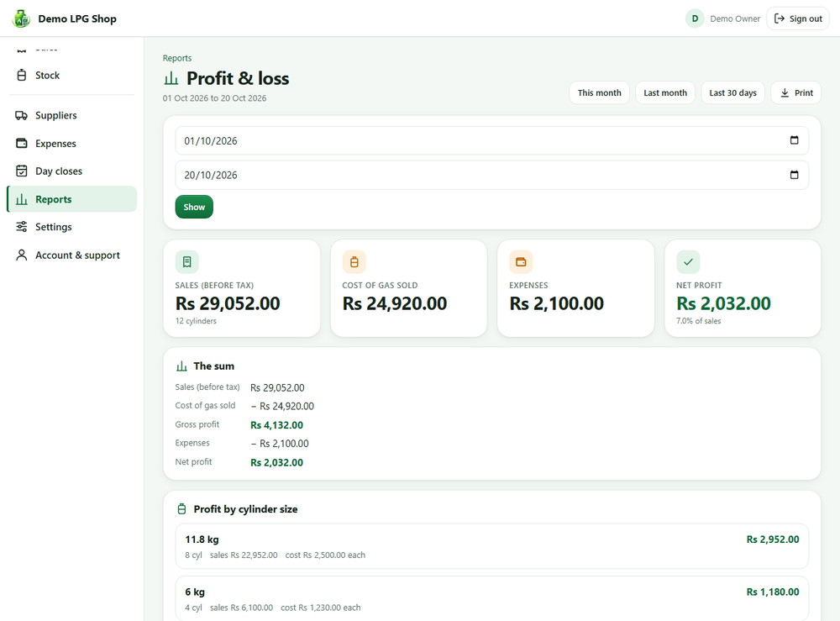840x621 pixels.
Task: Click the Reports bar chart sidebar icon
Action: [x=22, y=199]
